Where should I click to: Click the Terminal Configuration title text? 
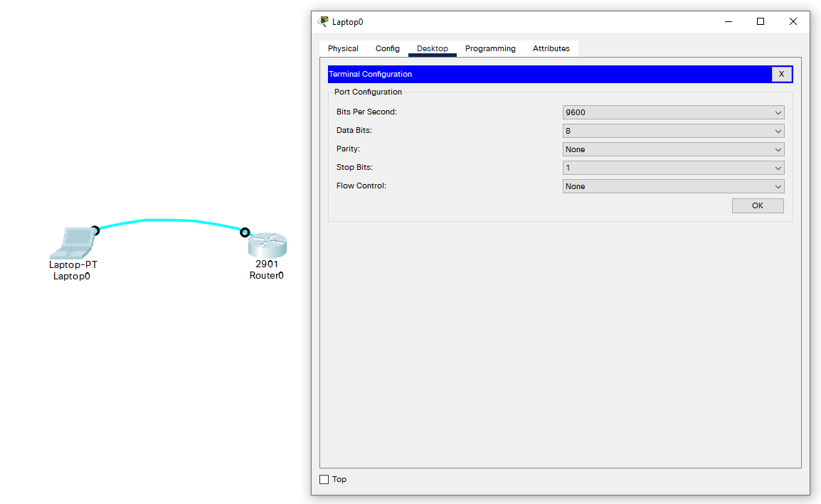point(370,75)
